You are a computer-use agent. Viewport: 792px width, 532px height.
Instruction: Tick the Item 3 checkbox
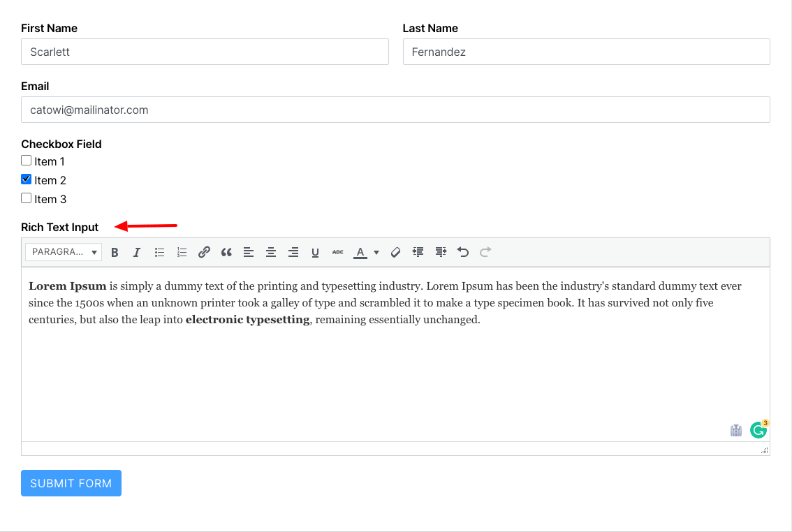point(27,198)
